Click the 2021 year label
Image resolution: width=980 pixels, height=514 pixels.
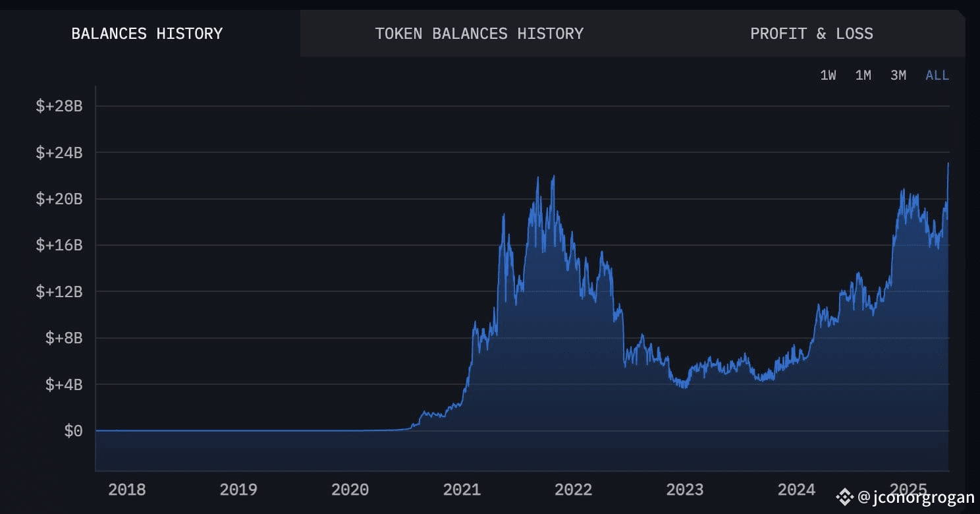click(x=462, y=490)
